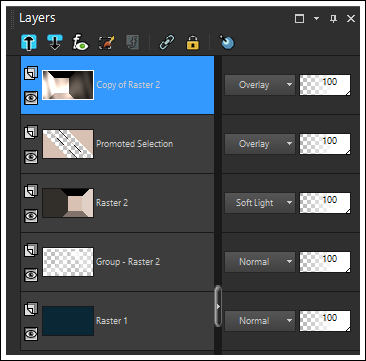The image size is (366, 361).
Task: Click the layer link chain icon
Action: tap(167, 43)
